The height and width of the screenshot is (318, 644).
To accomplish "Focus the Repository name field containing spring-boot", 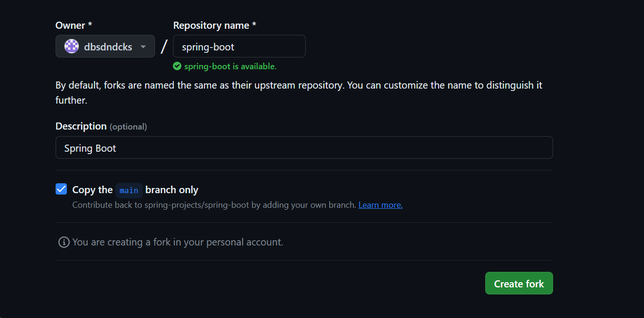I will point(239,46).
